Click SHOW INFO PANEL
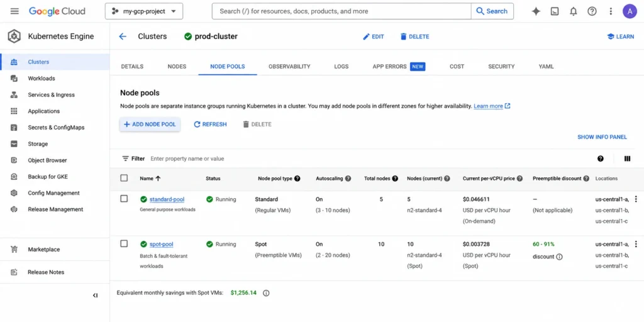Image resolution: width=644 pixels, height=322 pixels. pos(602,137)
